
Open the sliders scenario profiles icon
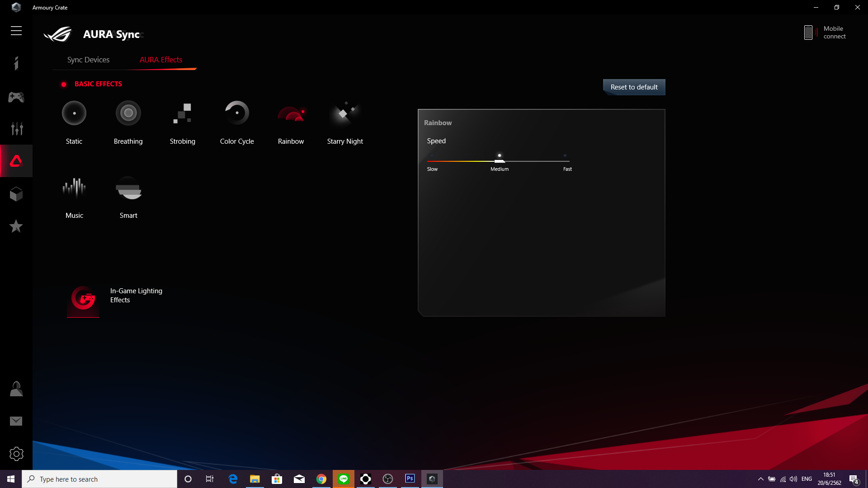click(16, 129)
